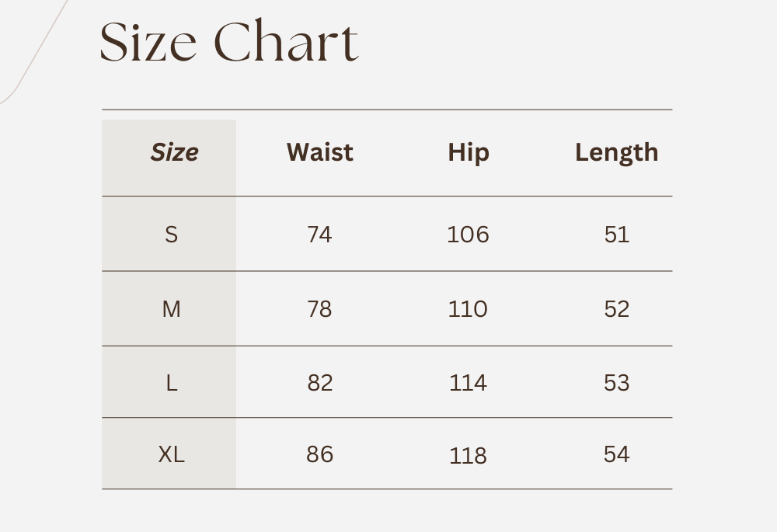Image resolution: width=777 pixels, height=532 pixels.
Task: Select length value 53 for size L
Action: click(x=617, y=383)
